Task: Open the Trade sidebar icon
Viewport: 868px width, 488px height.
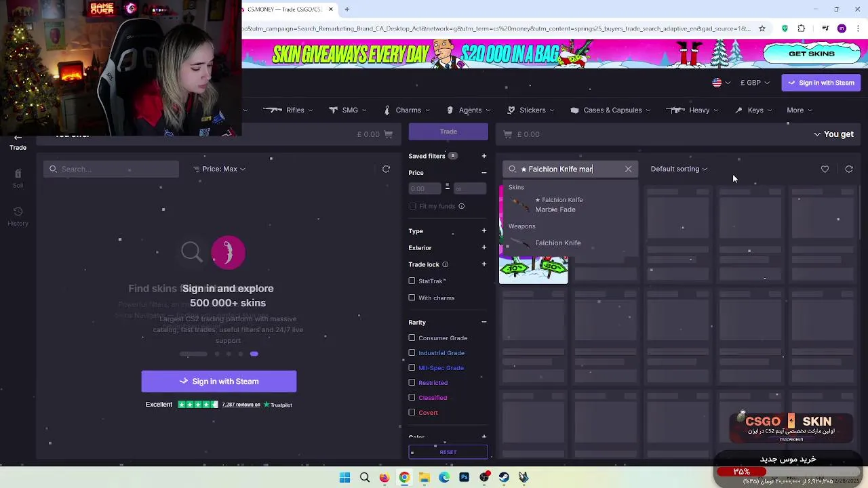Action: [18, 142]
